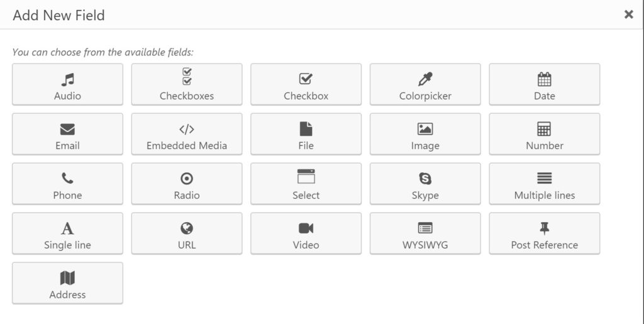Screen dimensions: 644x324
Task: Click the Embedded Media code icon
Action: [187, 129]
